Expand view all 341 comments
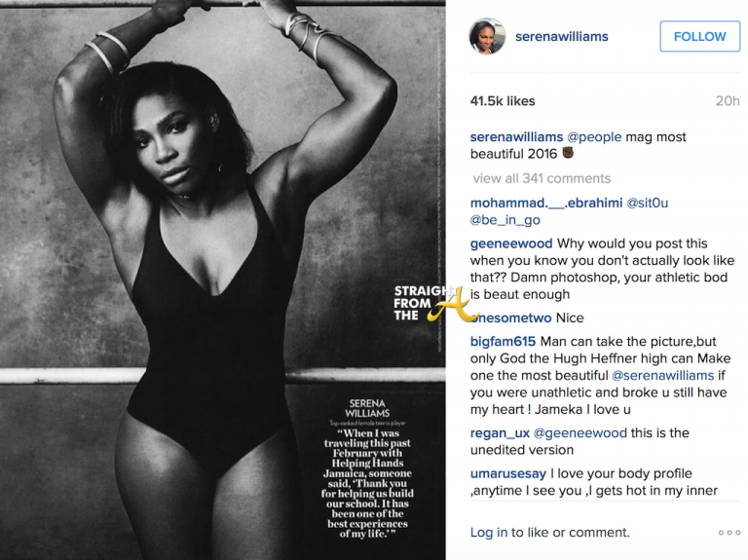 click(x=542, y=178)
